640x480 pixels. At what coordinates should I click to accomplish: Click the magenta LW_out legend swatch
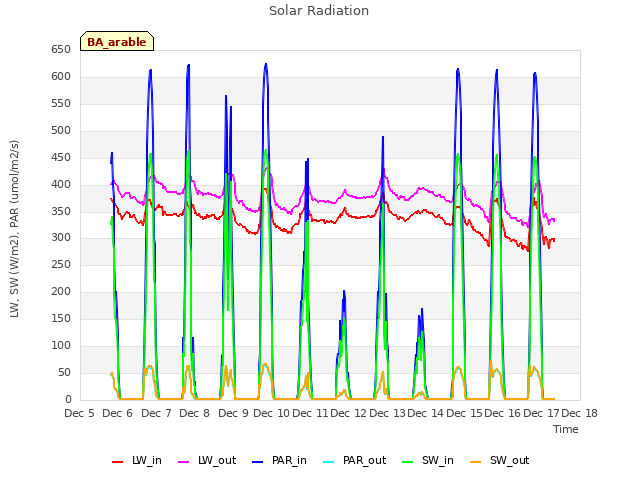184,462
